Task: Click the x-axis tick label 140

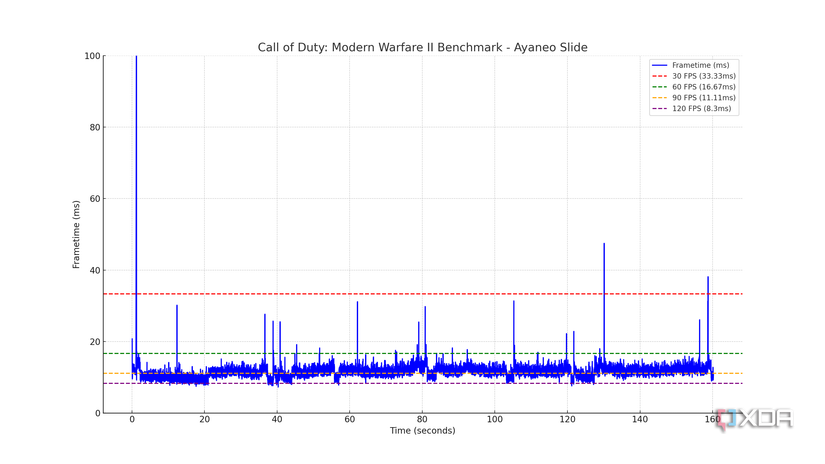Action: click(x=640, y=419)
